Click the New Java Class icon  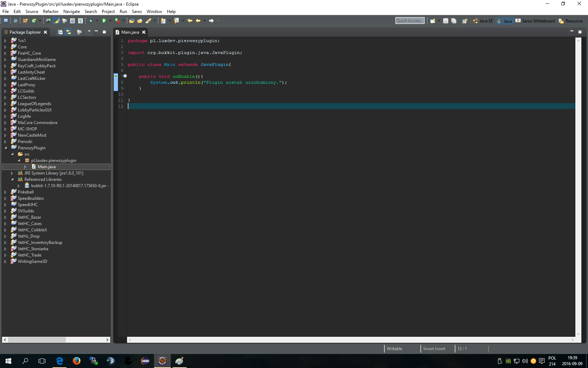click(x=34, y=21)
